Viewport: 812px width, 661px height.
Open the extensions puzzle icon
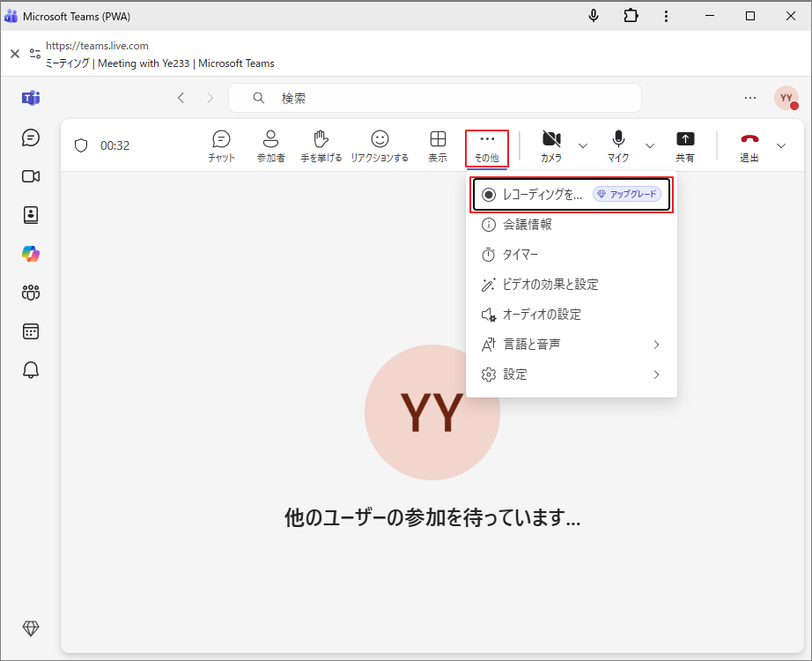coord(631,16)
